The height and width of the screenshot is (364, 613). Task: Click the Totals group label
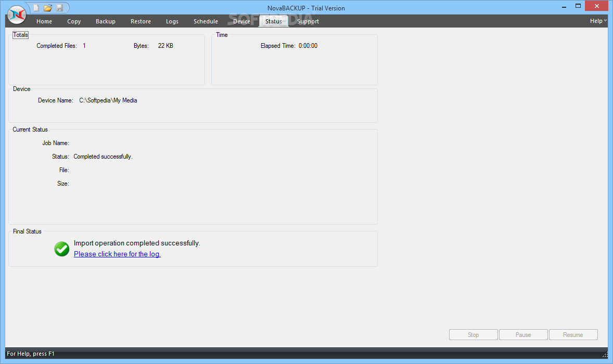coord(20,35)
